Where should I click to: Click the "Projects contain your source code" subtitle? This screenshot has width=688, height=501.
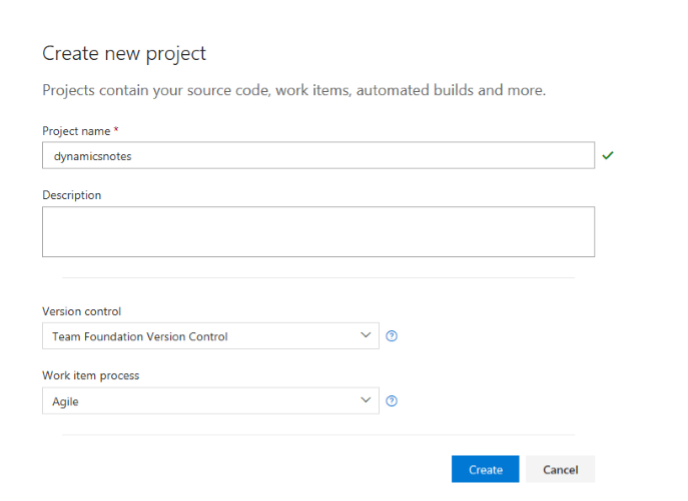coord(294,90)
